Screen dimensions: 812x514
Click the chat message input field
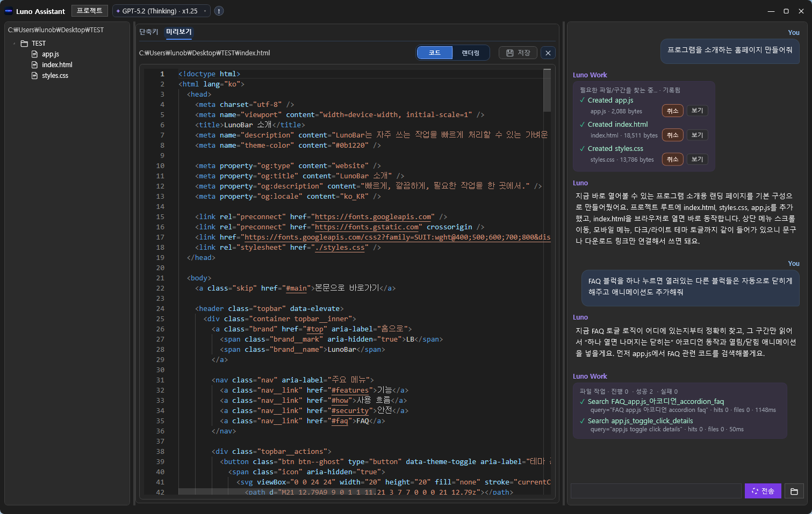pyautogui.click(x=656, y=491)
